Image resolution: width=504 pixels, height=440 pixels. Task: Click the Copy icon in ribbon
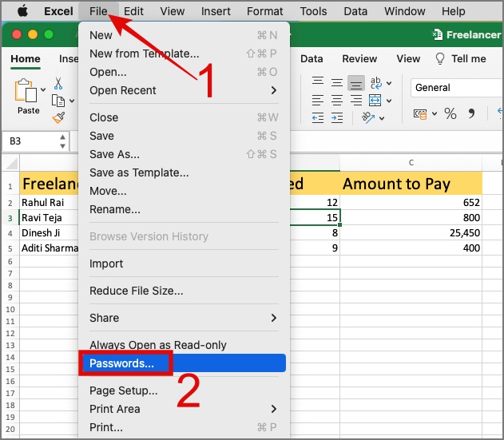point(58,101)
